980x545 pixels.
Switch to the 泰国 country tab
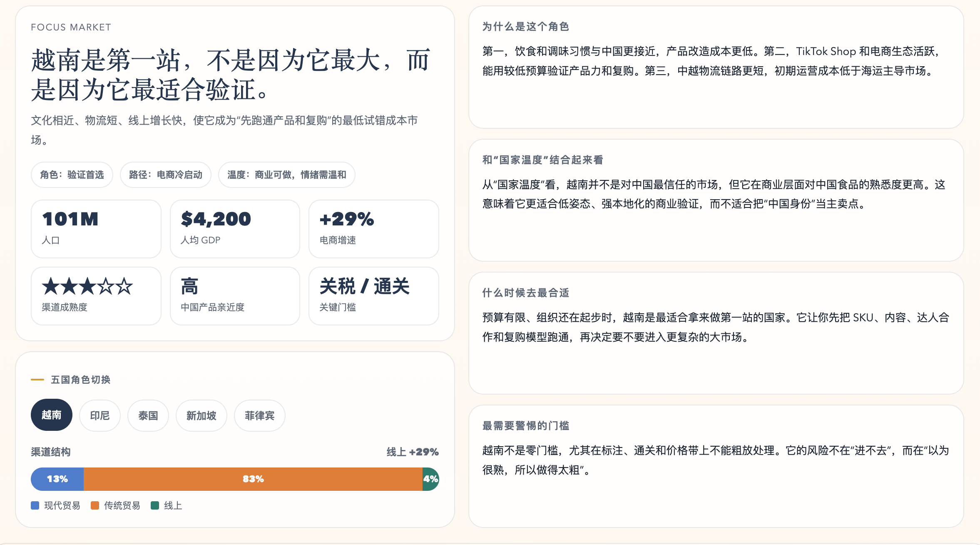(x=148, y=415)
